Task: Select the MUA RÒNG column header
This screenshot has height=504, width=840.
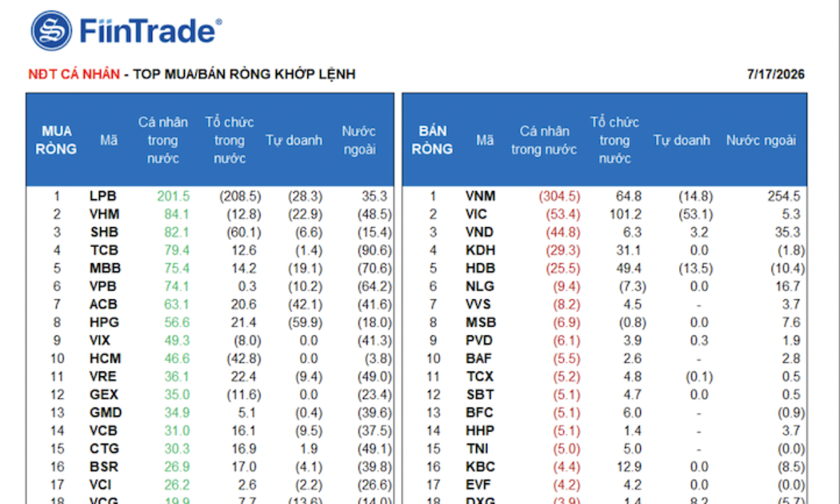Action: point(56,140)
